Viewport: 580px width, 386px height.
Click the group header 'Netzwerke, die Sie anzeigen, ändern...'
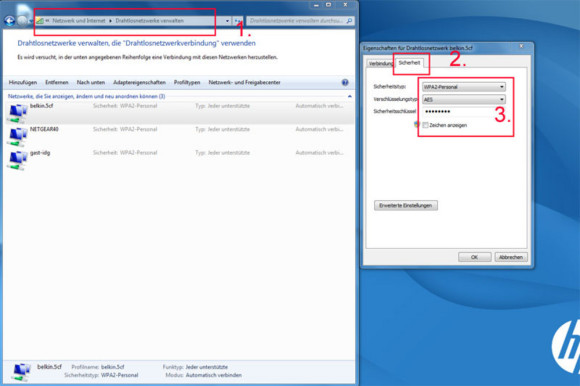[x=87, y=96]
